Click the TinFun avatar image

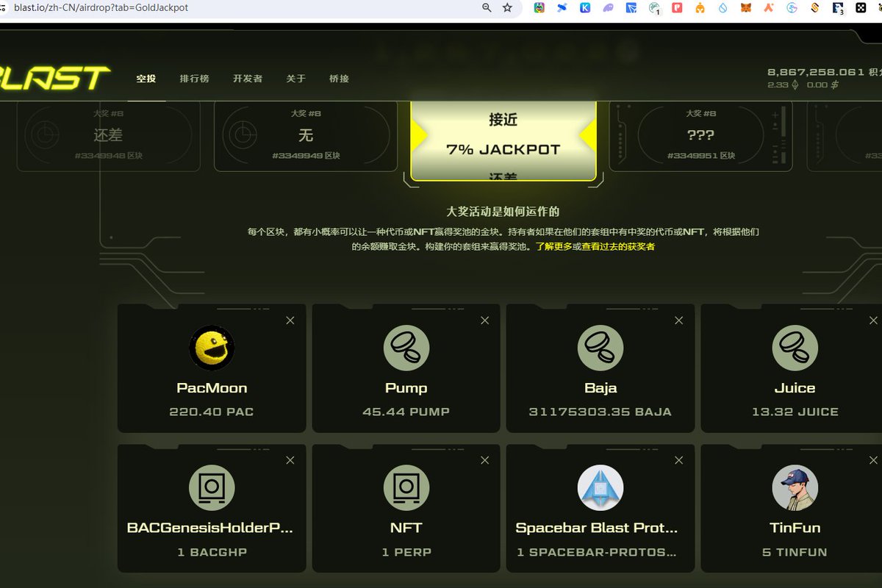795,487
